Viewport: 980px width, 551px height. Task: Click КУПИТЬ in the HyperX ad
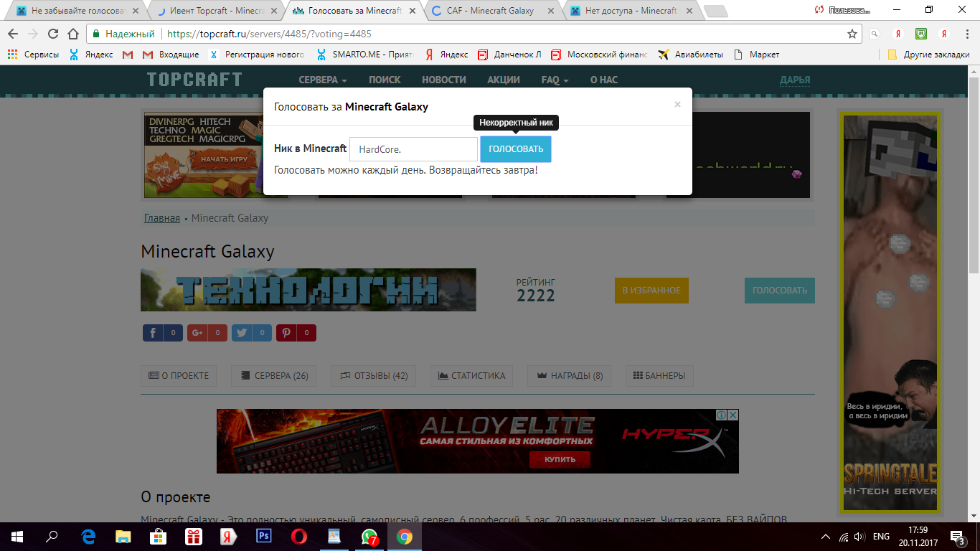coord(560,459)
